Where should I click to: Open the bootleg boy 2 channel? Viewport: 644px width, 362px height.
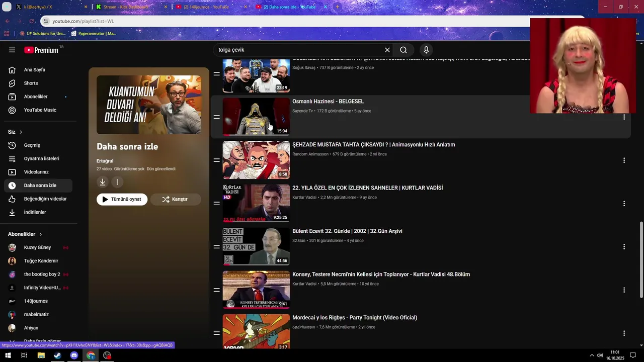38,275
